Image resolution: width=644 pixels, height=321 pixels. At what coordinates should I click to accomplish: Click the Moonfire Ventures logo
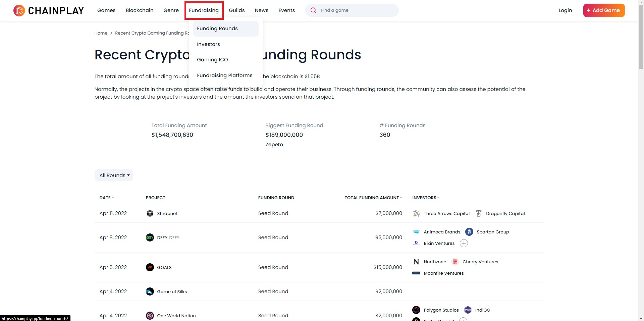coord(416,273)
